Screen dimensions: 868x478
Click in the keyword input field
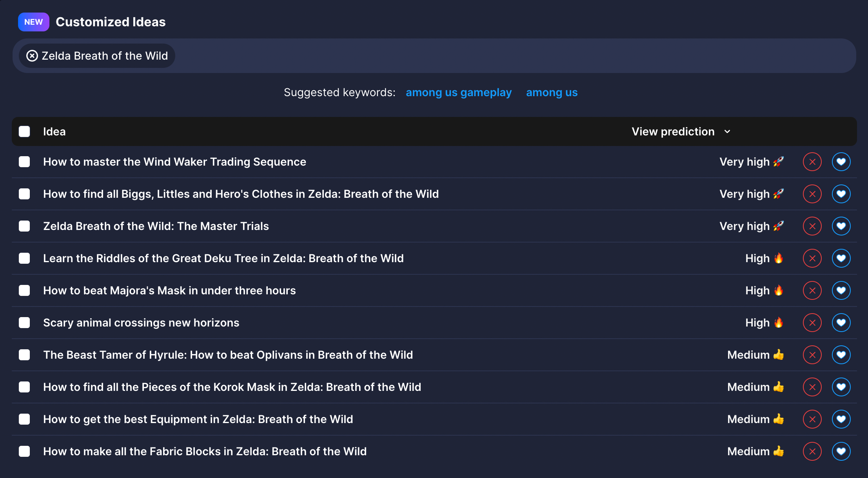click(434, 56)
